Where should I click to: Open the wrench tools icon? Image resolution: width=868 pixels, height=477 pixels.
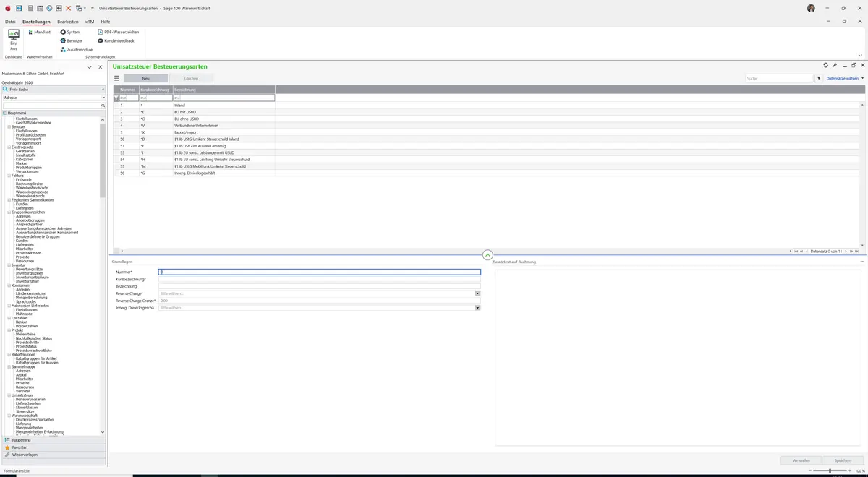coord(835,65)
